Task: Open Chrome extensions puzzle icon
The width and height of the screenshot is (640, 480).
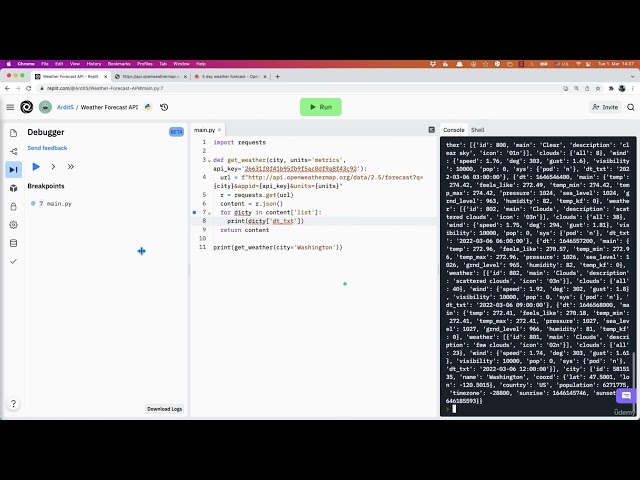Action: click(x=611, y=88)
